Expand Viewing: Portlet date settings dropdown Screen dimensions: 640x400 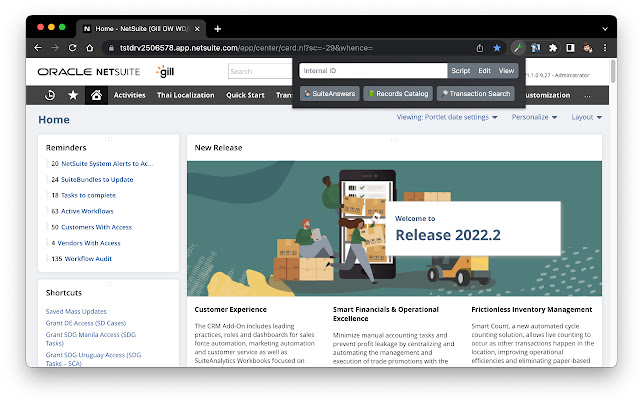pyautogui.click(x=447, y=117)
